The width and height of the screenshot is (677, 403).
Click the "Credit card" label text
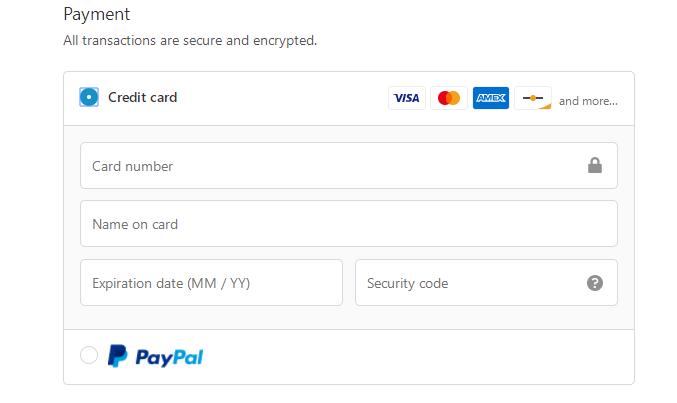coord(142,97)
